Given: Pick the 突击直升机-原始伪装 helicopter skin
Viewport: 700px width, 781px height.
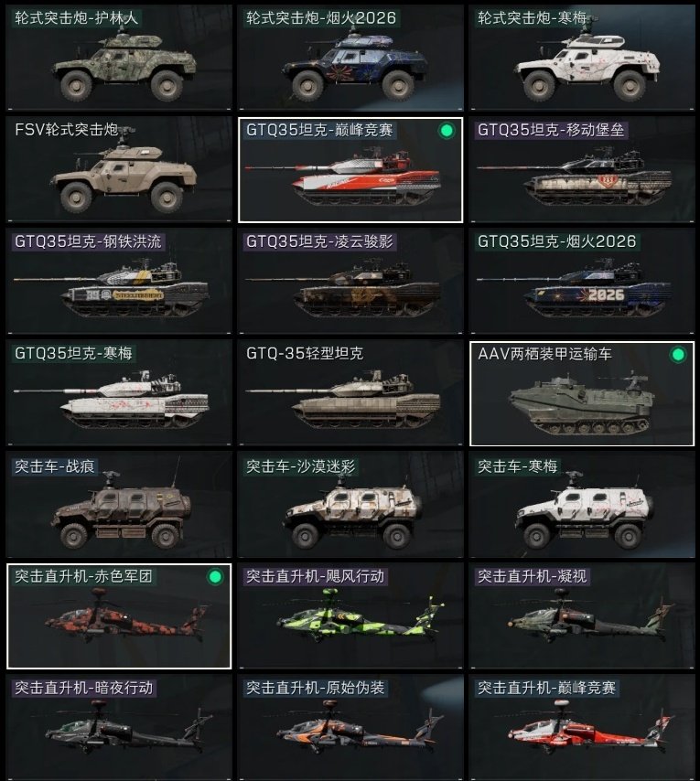Looking at the screenshot, I should click(x=350, y=728).
